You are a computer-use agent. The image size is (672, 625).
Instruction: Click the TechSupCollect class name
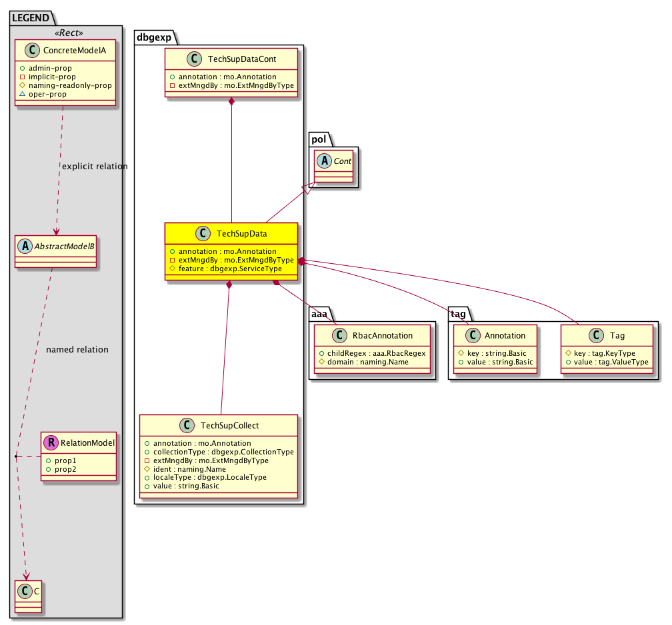[x=229, y=425]
